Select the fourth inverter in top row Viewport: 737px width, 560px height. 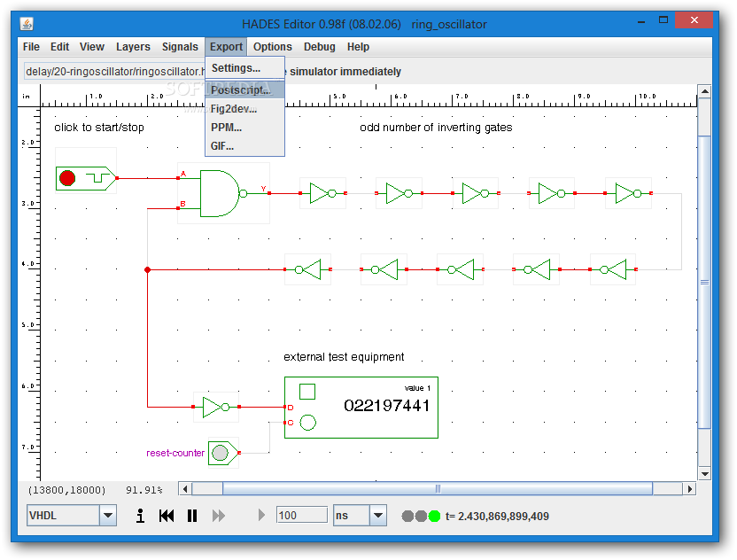(551, 193)
